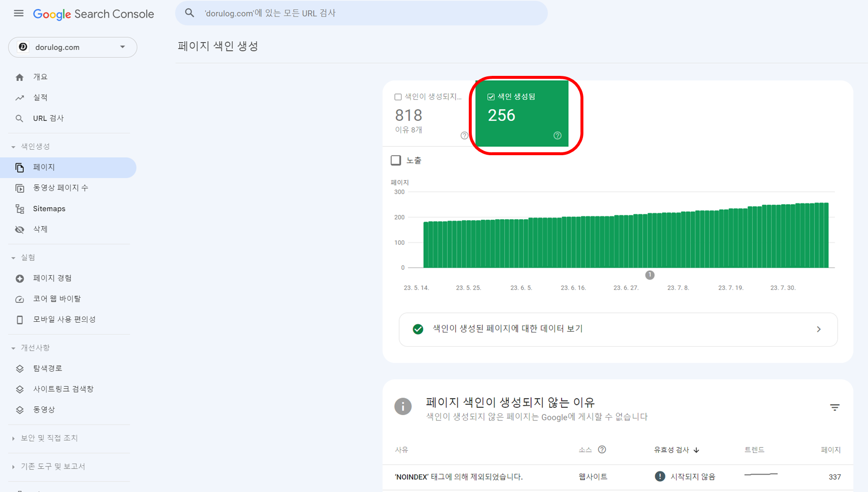Enable the 노출 checkbox
The width and height of the screenshot is (868, 492).
pyautogui.click(x=396, y=160)
